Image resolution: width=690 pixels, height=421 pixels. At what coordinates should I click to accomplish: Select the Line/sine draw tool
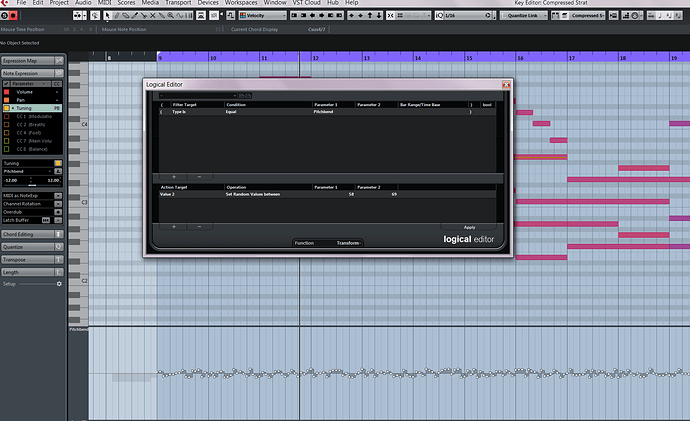180,15
